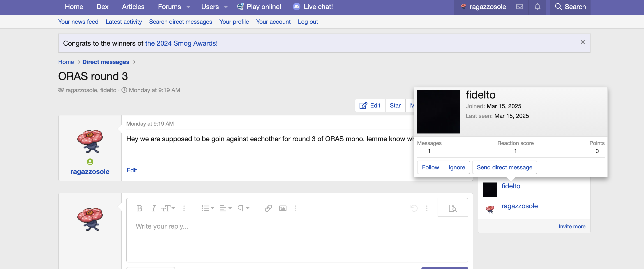Viewport: 644px width, 269px height.
Task: Open the Articles menu item
Action: click(x=133, y=7)
